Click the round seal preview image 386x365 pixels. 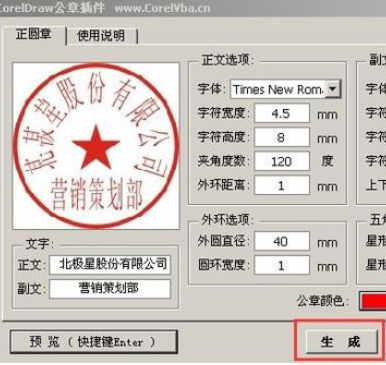click(96, 146)
